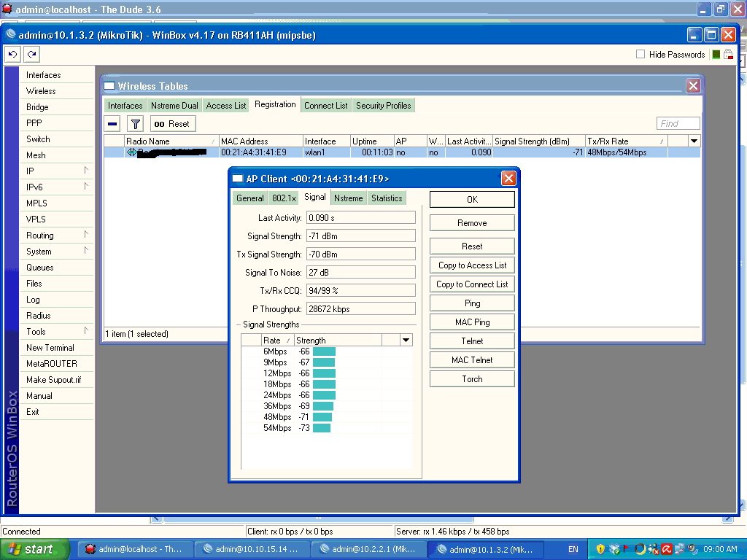Click the green status indicator icon beside Hide Passwords
Viewport: 747px width, 560px height.
[x=716, y=55]
